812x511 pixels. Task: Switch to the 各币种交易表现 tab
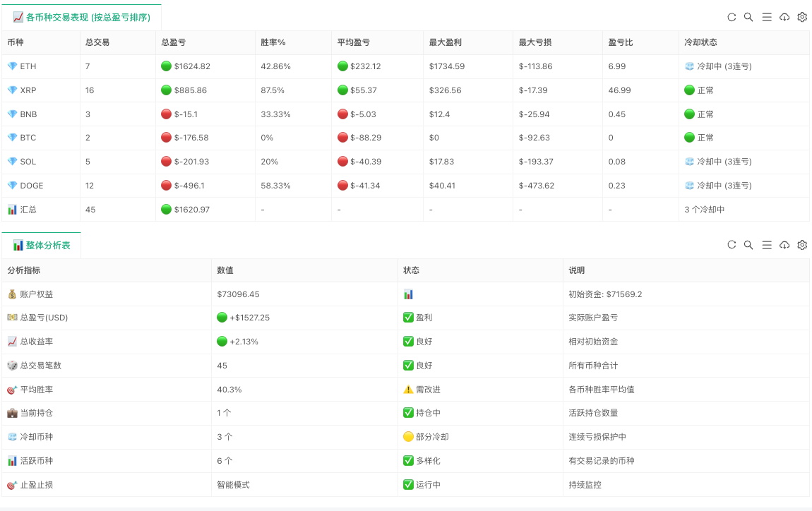(x=80, y=17)
